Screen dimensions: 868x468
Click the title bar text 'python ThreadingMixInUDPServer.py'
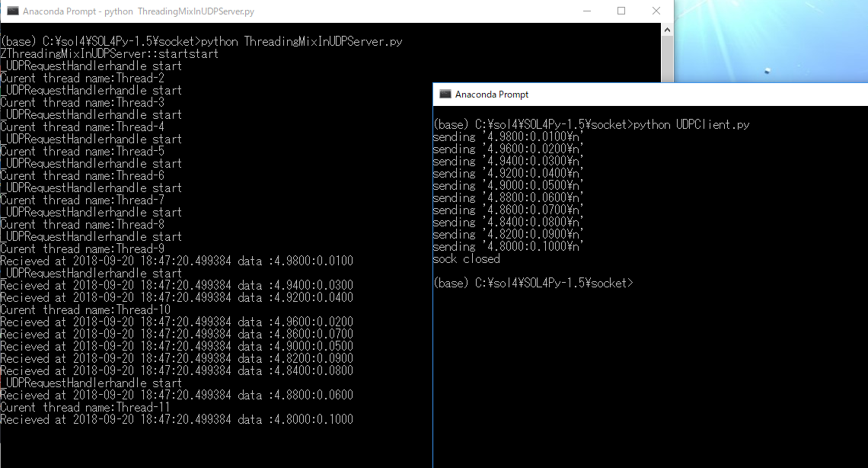[180, 11]
